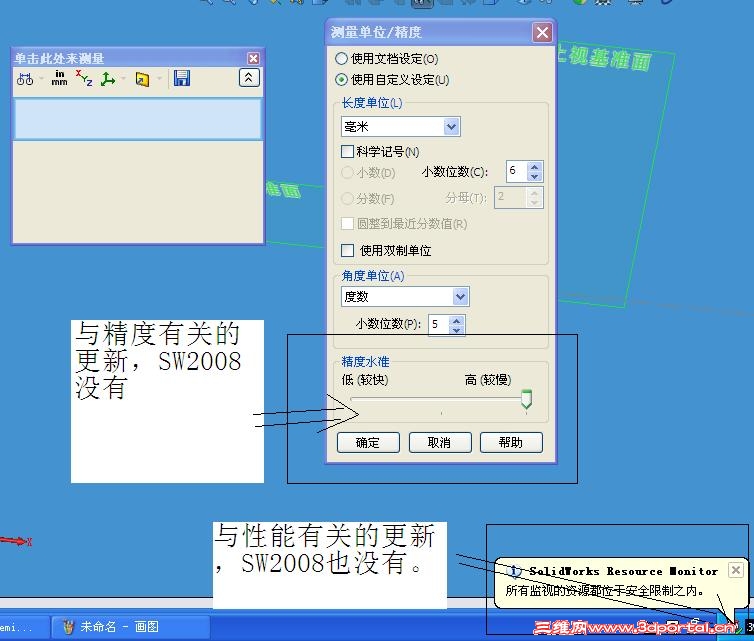The height and width of the screenshot is (641, 754).
Task: Open dropdown arrow next to projected-on icon
Action: coord(159,78)
